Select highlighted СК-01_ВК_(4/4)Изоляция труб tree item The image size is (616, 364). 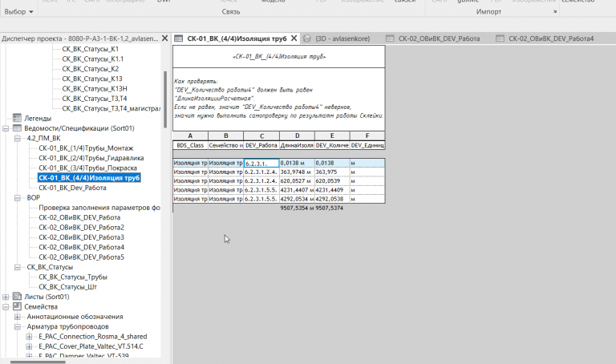point(89,178)
